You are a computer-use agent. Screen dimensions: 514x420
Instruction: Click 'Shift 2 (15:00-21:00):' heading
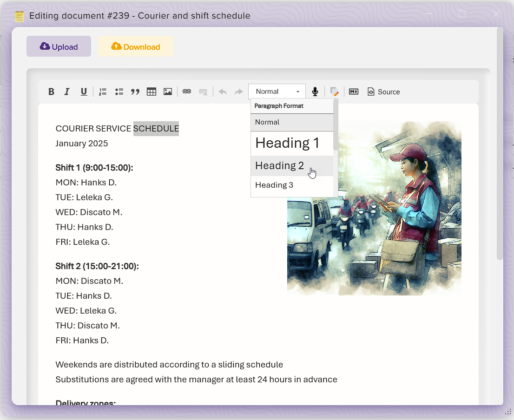coord(97,266)
